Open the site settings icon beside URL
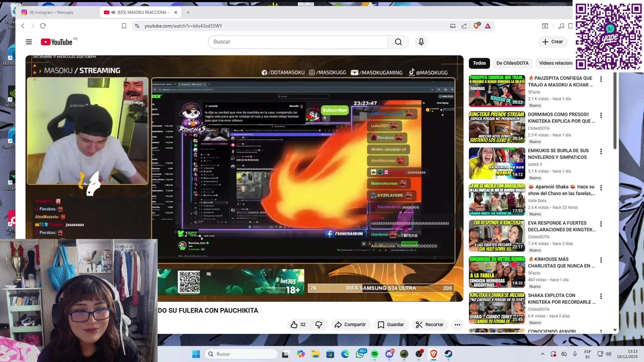Image resolution: width=644 pixels, height=362 pixels. (137, 26)
